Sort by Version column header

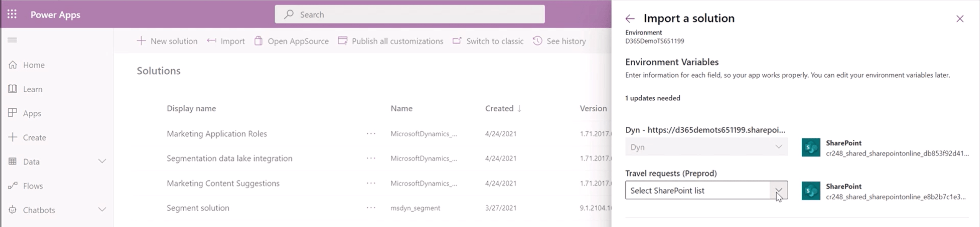tap(593, 108)
